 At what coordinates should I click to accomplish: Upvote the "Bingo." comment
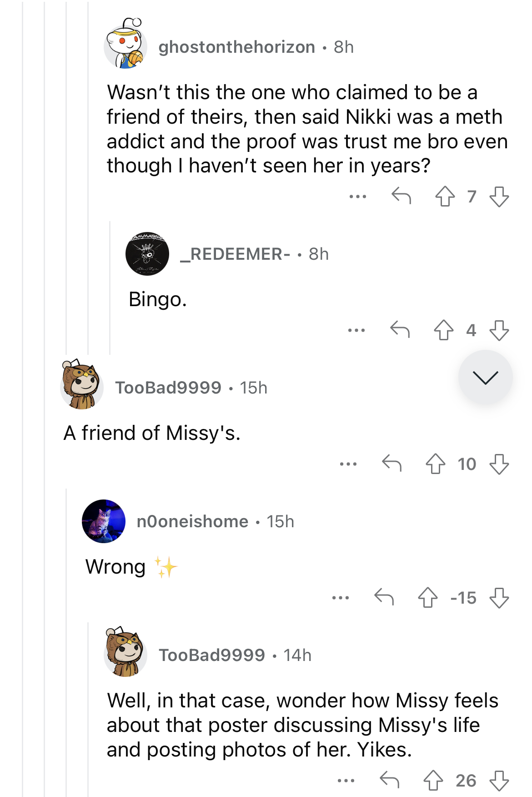point(443,330)
